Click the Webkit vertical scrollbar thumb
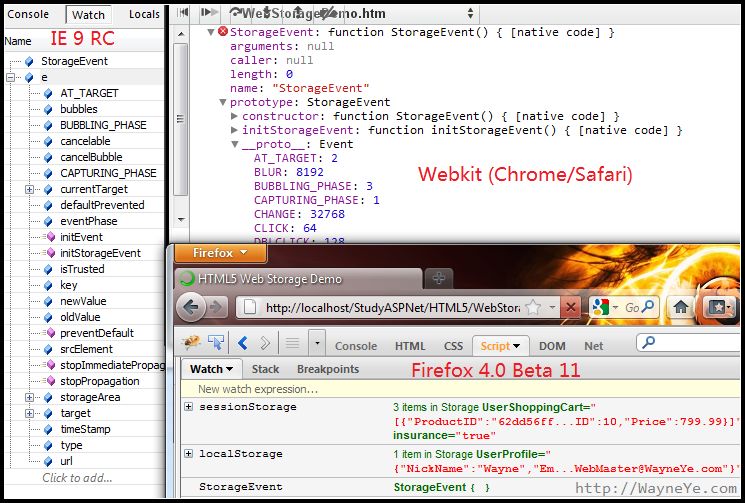 tap(181, 119)
